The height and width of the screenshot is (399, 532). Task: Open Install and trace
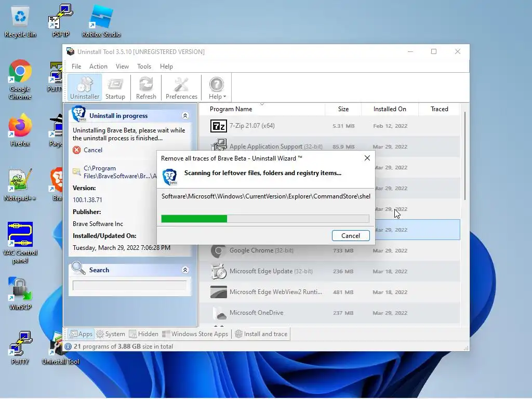(261, 334)
